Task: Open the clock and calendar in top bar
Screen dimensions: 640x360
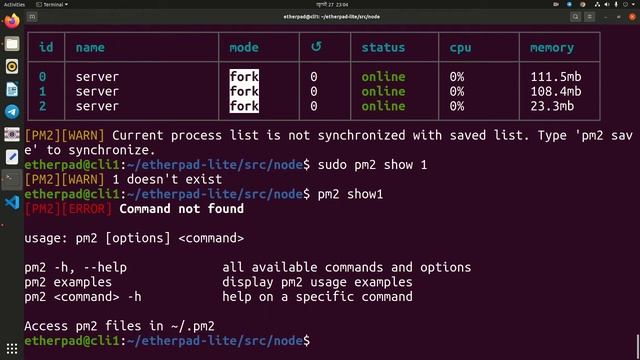Action: tap(332, 4)
